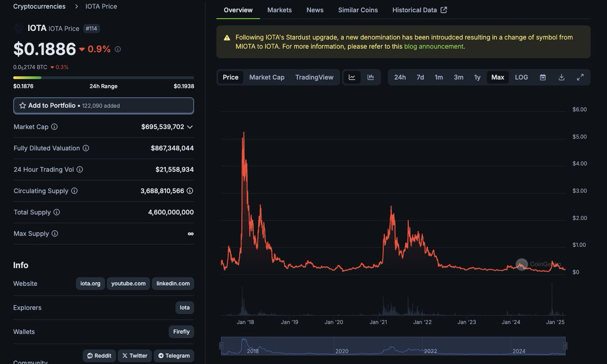Click the $695,539,702 market cap value
This screenshot has height=364, width=607.
click(163, 127)
